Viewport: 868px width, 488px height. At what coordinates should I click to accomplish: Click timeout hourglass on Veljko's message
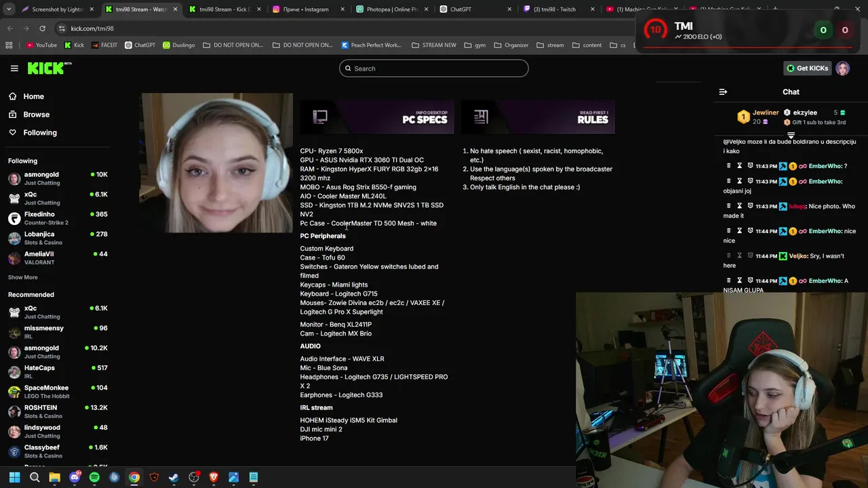click(x=740, y=256)
